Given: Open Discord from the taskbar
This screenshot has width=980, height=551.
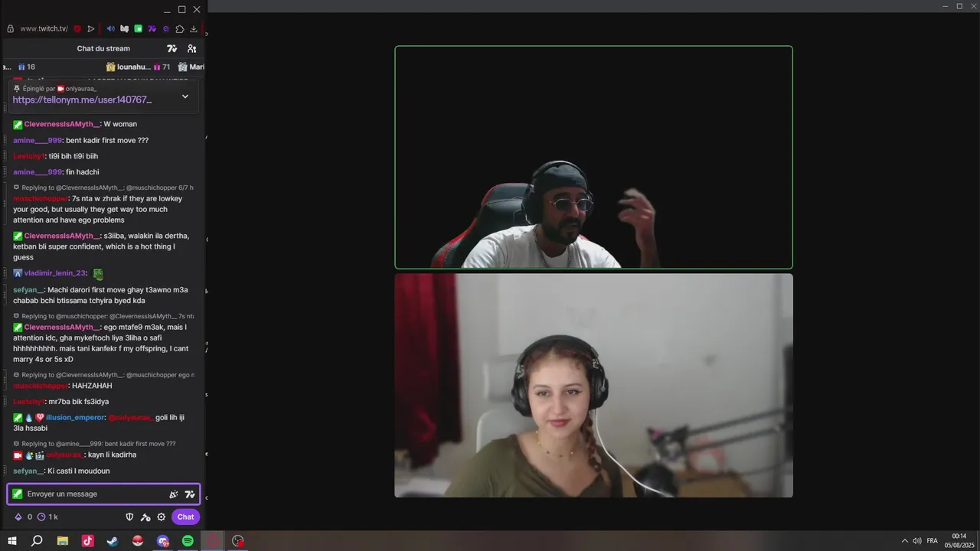Looking at the screenshot, I should 163,541.
